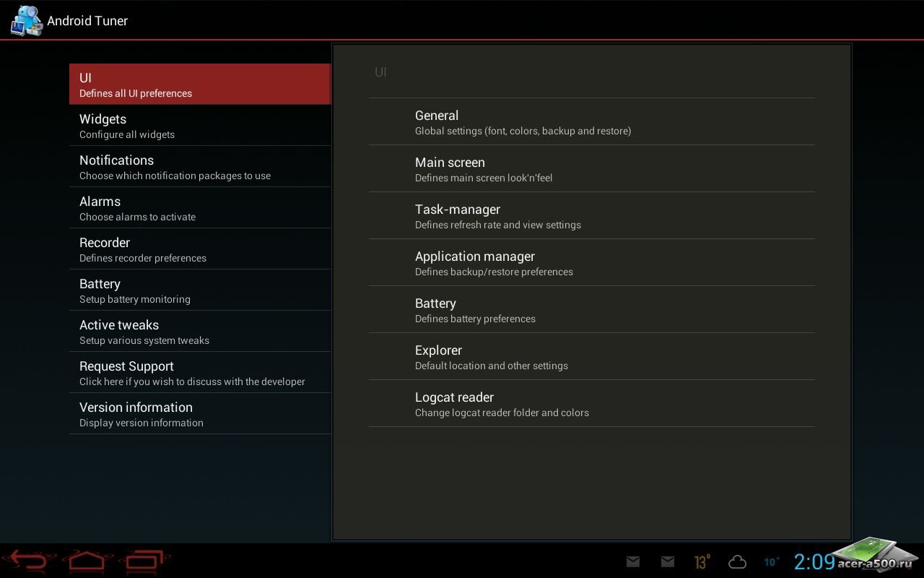
Task: Tap the 10° temperature indicator
Action: coord(771,561)
